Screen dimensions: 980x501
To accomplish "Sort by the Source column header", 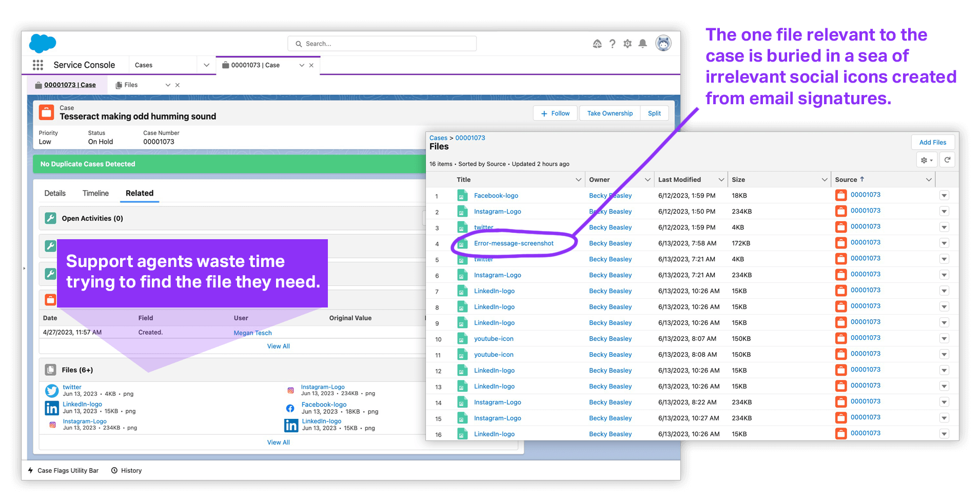I will tap(846, 180).
